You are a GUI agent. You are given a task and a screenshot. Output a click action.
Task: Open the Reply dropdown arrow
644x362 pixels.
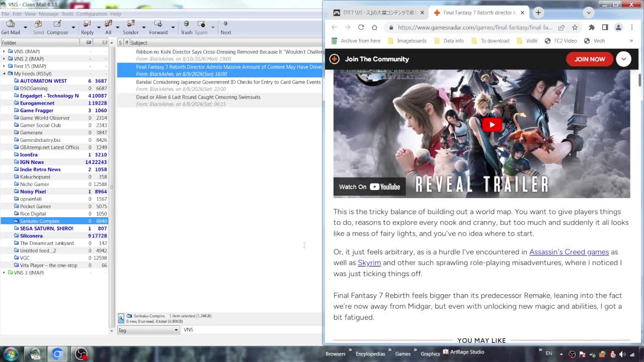point(99,27)
